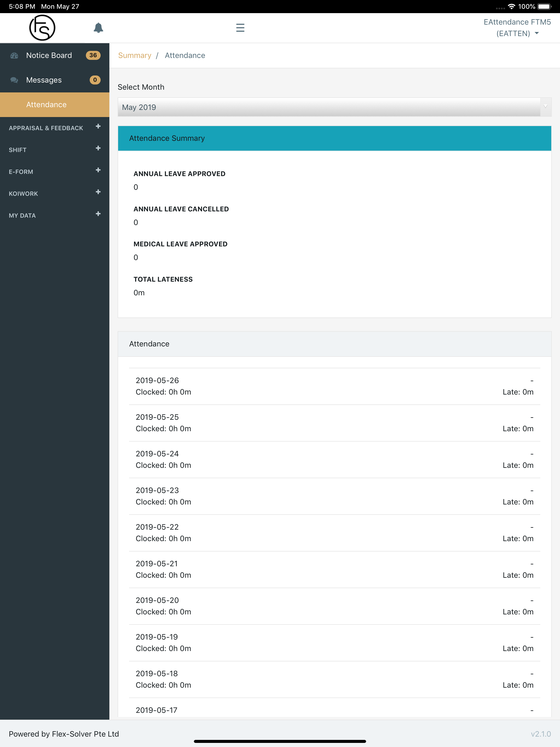560x747 pixels.
Task: Tap the notification bell icon
Action: coord(98,28)
